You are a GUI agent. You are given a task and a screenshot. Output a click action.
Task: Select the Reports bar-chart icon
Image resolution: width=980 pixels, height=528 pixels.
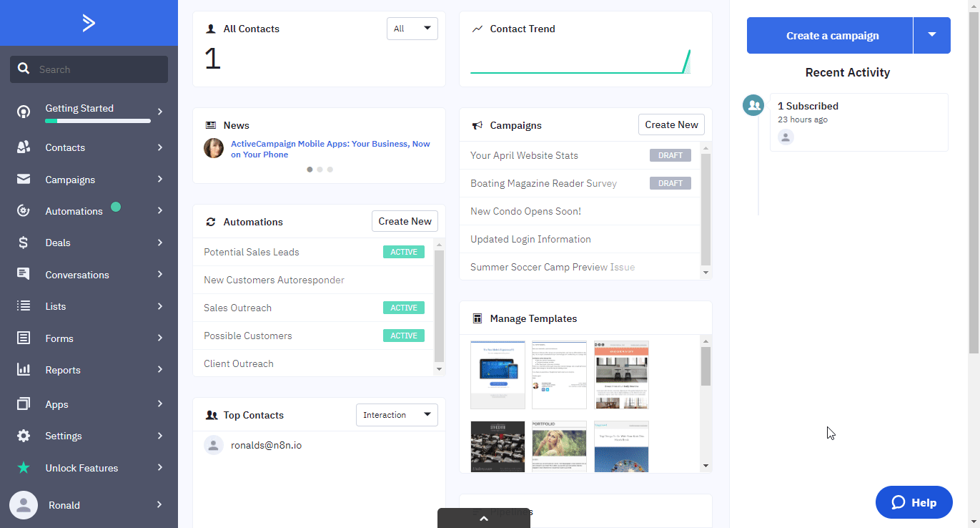point(24,370)
